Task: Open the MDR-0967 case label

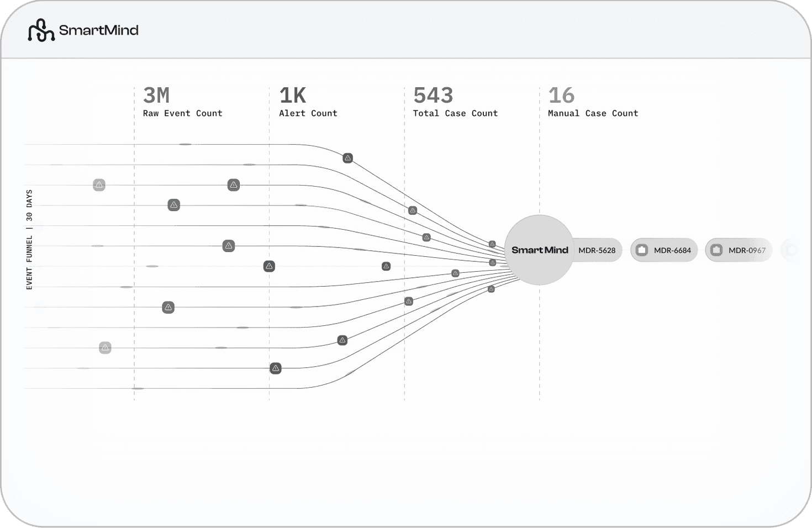Action: (747, 250)
